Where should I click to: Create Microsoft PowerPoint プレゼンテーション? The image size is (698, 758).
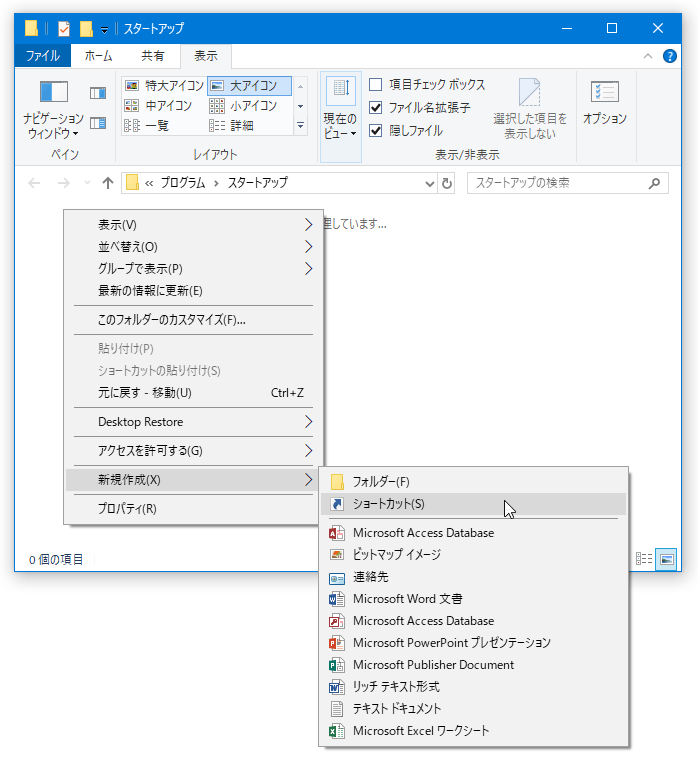pos(474,642)
